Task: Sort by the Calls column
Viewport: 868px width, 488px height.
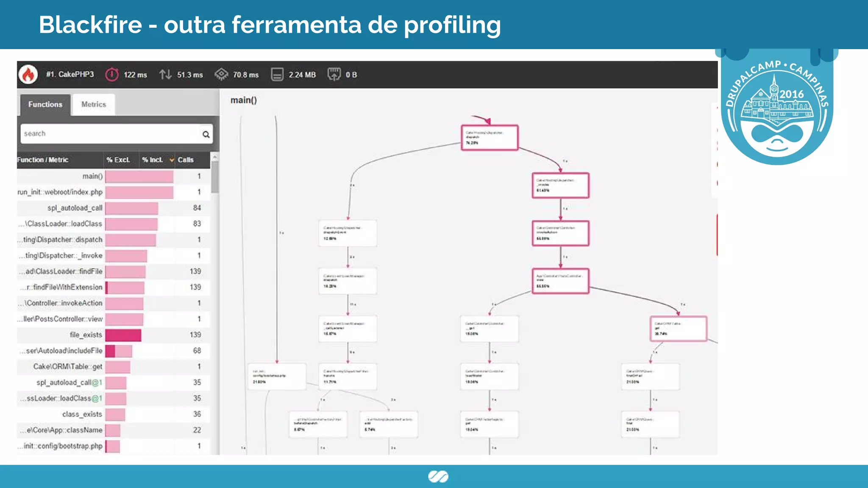Action: tap(186, 160)
